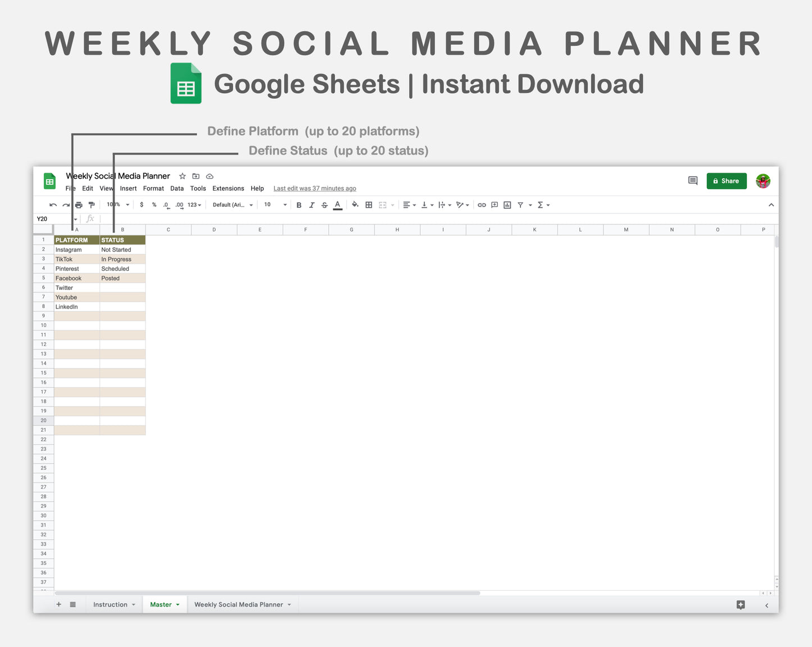This screenshot has width=812, height=647.
Task: Click the print icon
Action: pos(79,204)
